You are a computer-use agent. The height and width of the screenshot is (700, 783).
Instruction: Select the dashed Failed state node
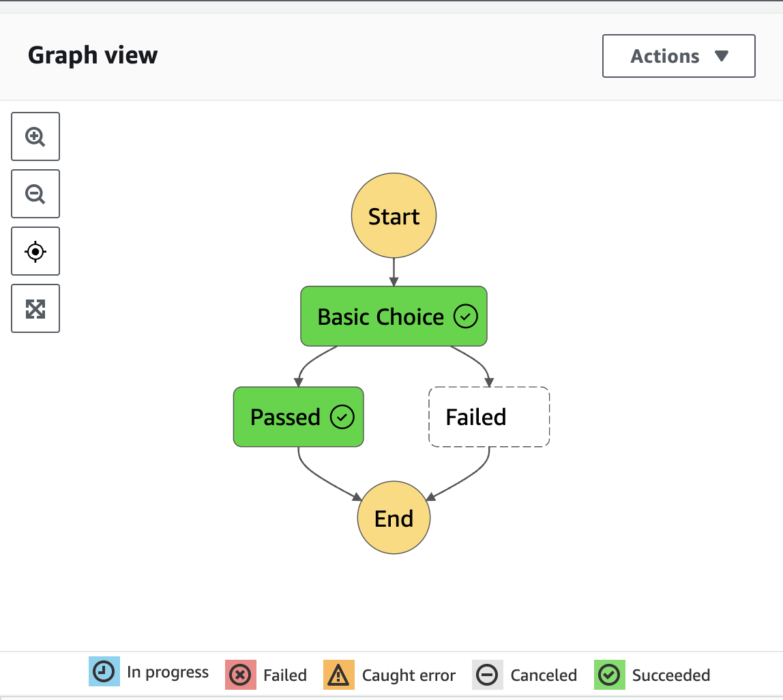pos(488,417)
